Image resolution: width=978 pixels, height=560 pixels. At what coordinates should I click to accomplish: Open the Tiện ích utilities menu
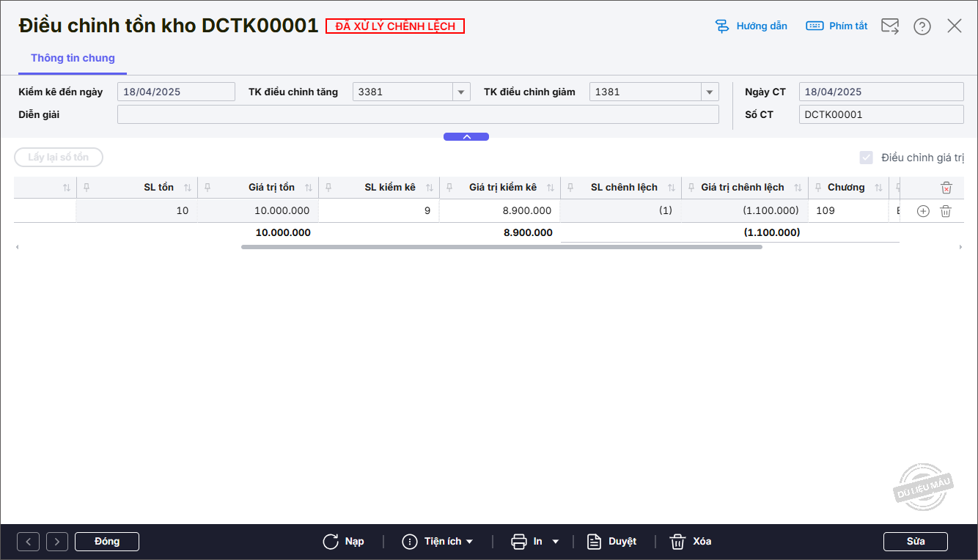point(438,542)
